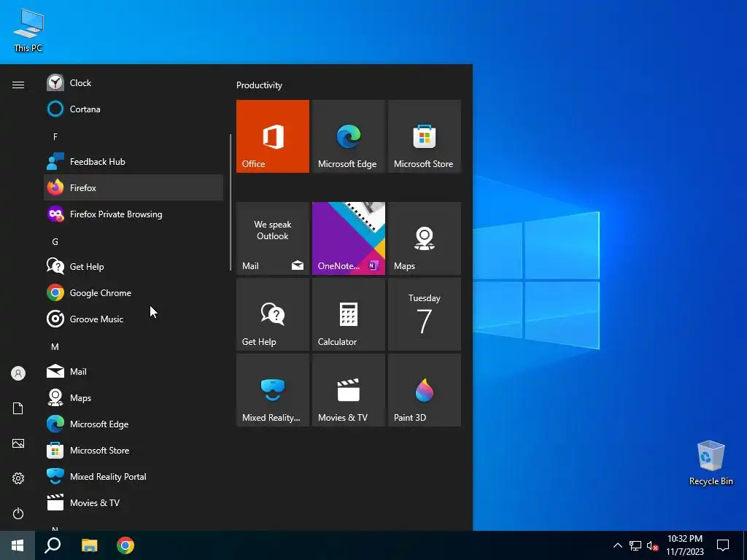This screenshot has width=747, height=560.
Task: Launch Cortana from the app list
Action: [133, 109]
